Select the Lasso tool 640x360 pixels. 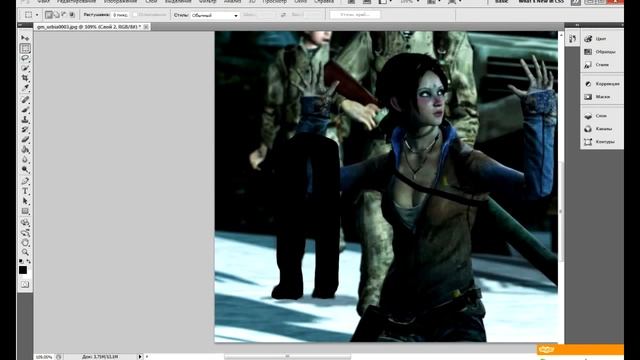[25, 58]
